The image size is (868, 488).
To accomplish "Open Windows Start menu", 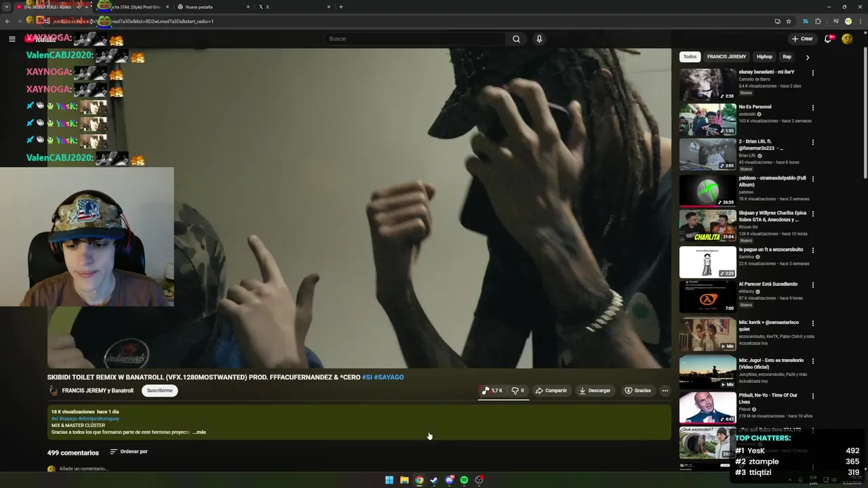I will point(389,480).
